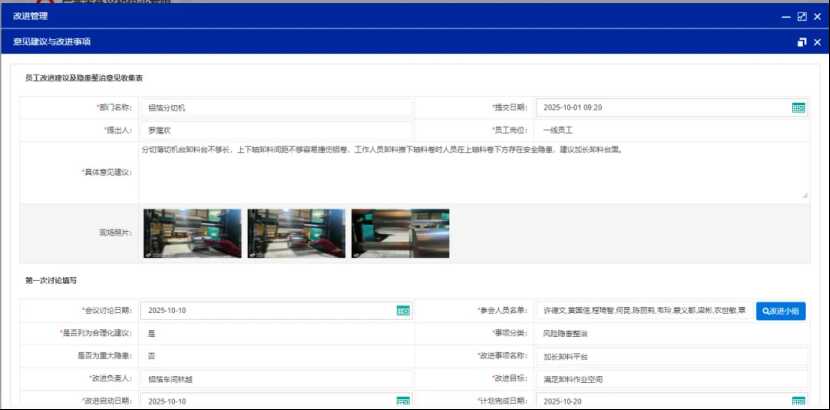Open the 是否为重大隐患 dropdown
Viewport: 830px width, 410px height.
click(275, 355)
